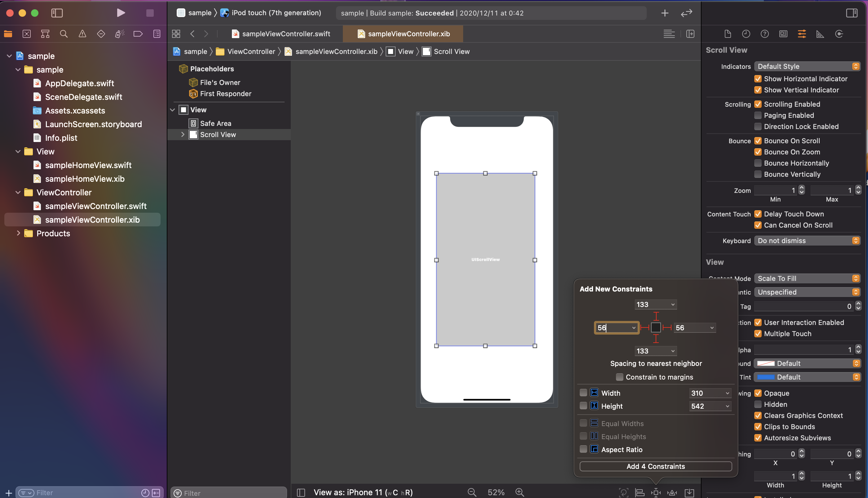This screenshot has height=498, width=868.
Task: Click View as: iPhone 11 device button
Action: click(x=363, y=492)
